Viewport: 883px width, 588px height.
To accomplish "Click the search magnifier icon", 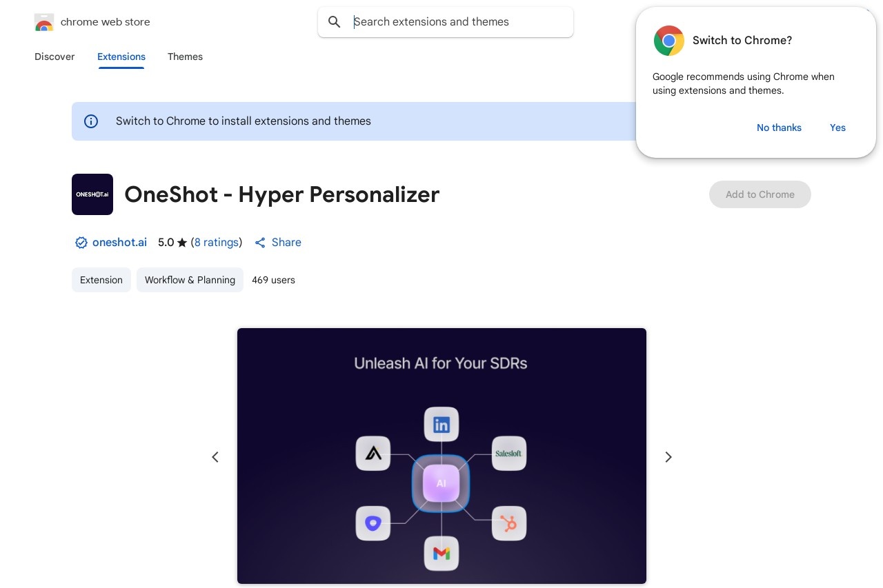I will click(335, 22).
